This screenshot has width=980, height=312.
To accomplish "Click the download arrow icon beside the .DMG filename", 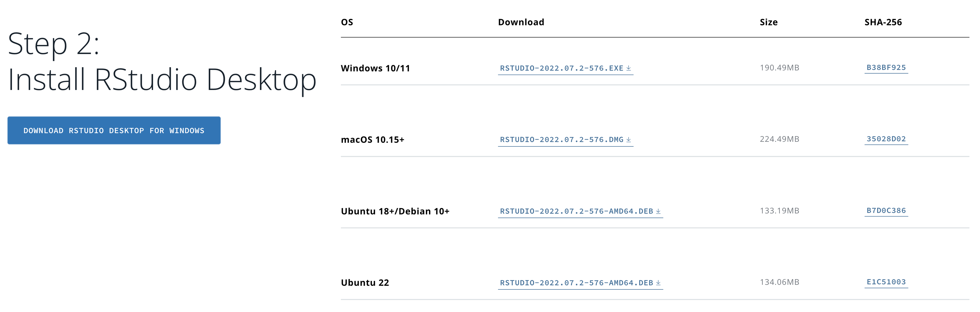I will [629, 139].
